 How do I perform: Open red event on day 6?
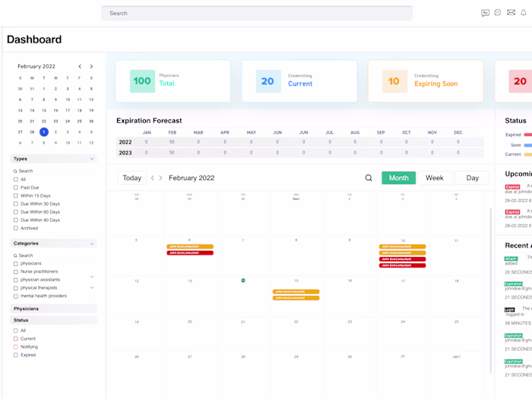pos(190,253)
